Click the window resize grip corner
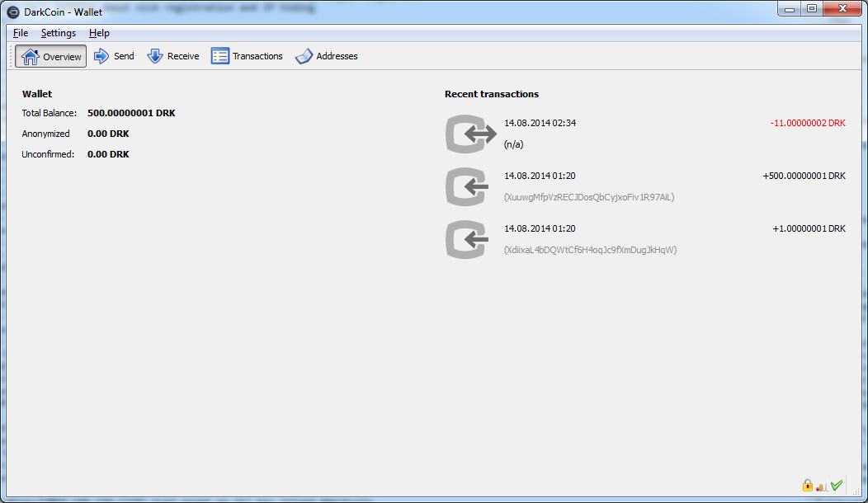This screenshot has width=868, height=503. point(856,491)
